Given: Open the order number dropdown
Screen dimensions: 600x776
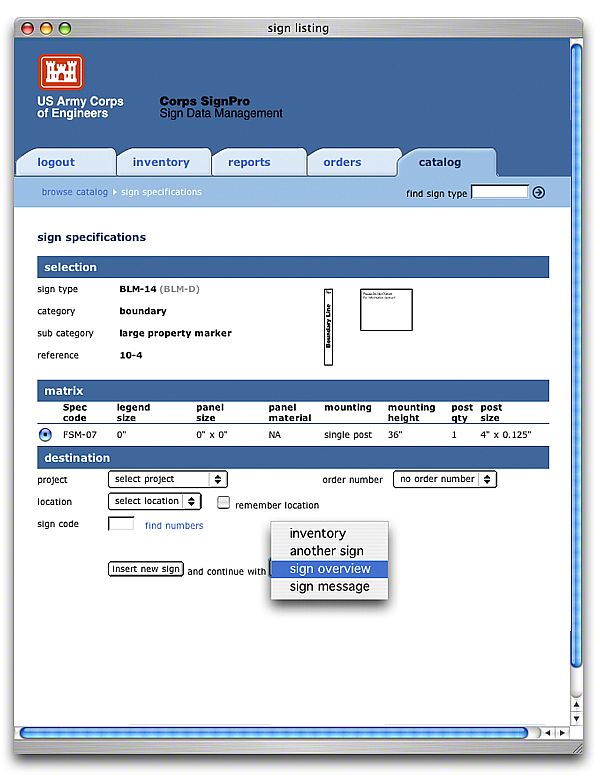Looking at the screenshot, I should pyautogui.click(x=444, y=479).
